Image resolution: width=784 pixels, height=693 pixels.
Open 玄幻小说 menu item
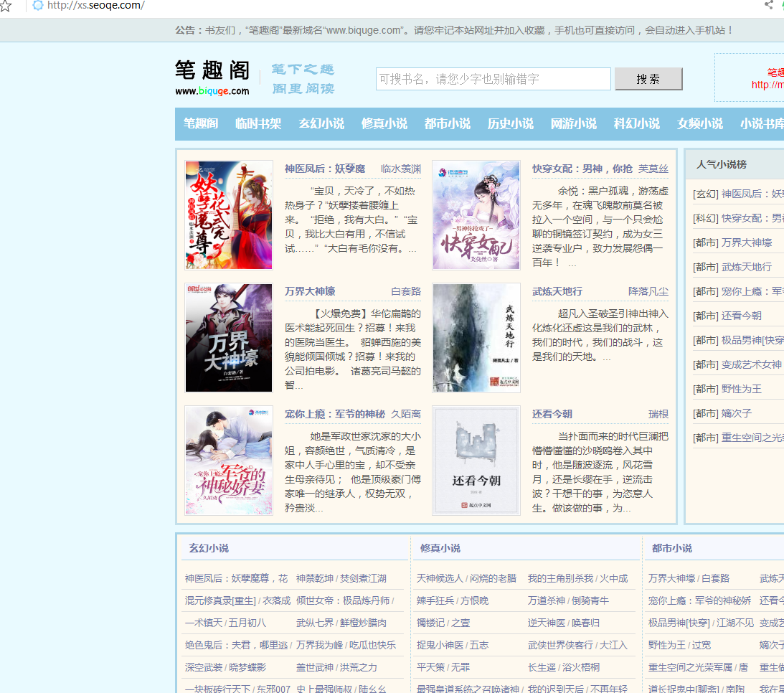tap(321, 123)
